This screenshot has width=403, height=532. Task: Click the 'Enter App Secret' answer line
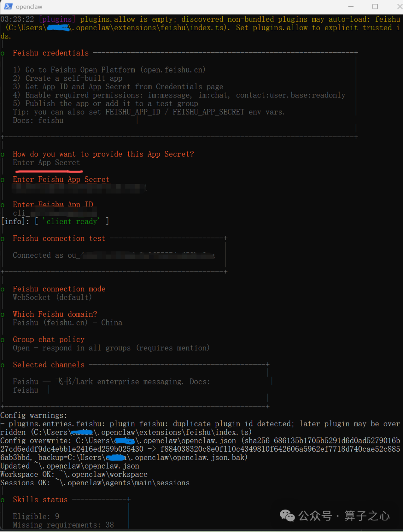tap(46, 163)
